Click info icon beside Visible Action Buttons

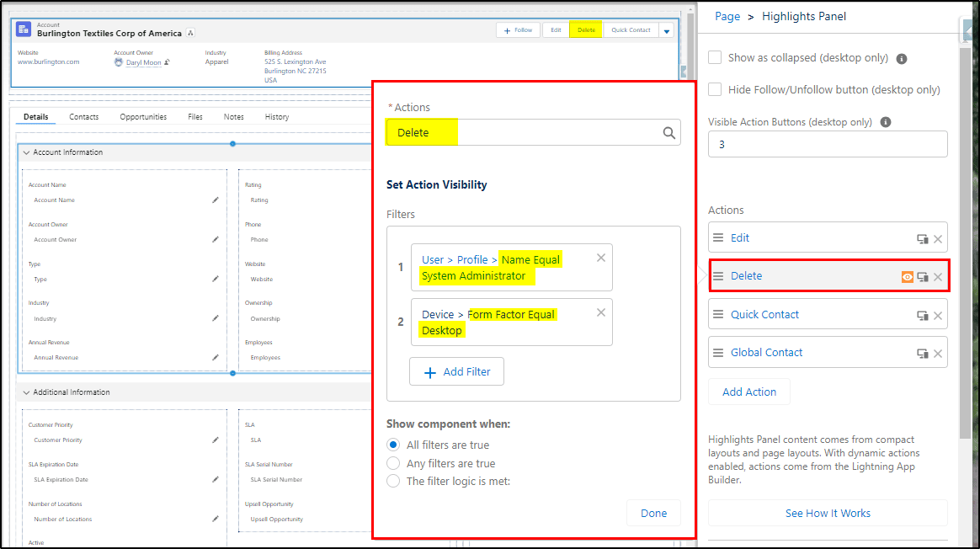(885, 122)
